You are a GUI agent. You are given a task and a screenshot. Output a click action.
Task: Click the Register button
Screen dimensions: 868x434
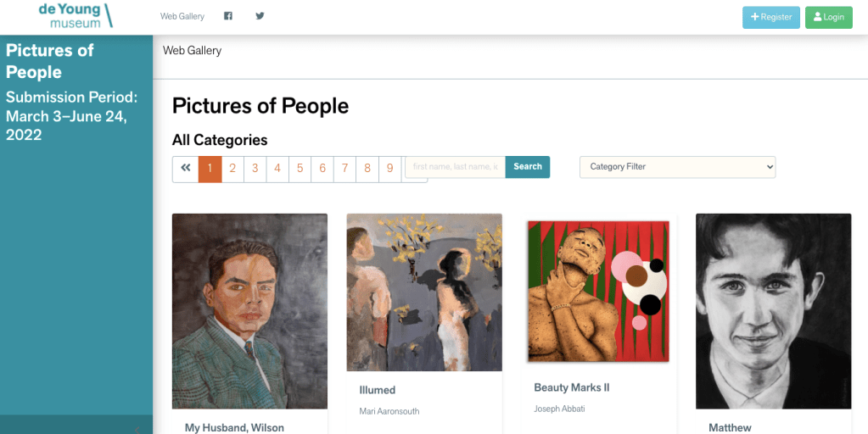[770, 17]
